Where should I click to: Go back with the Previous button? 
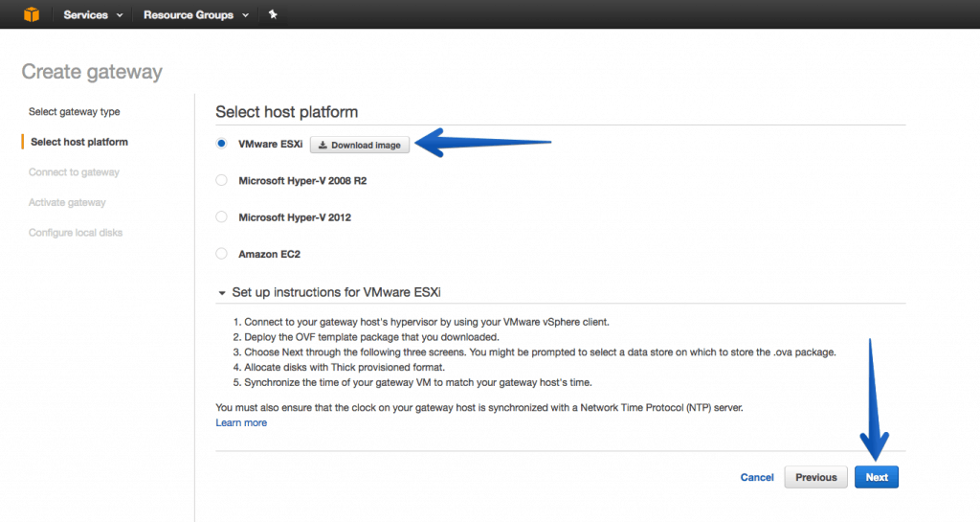click(x=815, y=477)
